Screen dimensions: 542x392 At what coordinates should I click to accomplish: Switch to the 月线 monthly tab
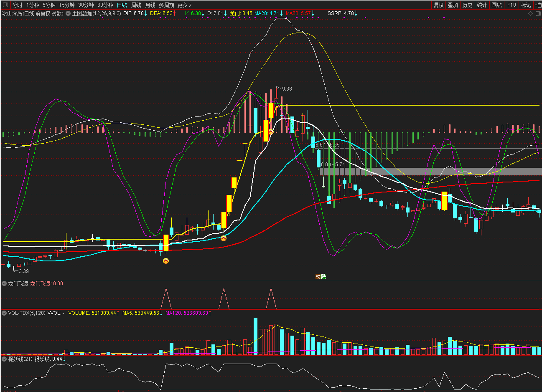[150, 5]
